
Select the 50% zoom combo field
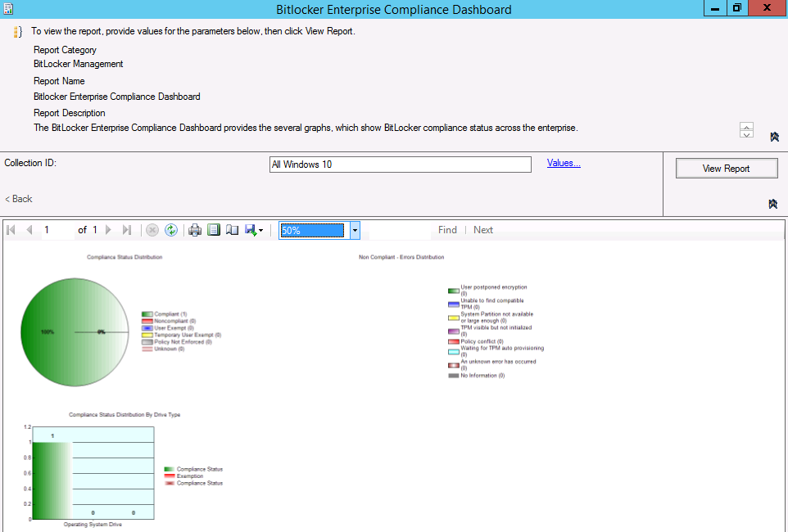[312, 231]
